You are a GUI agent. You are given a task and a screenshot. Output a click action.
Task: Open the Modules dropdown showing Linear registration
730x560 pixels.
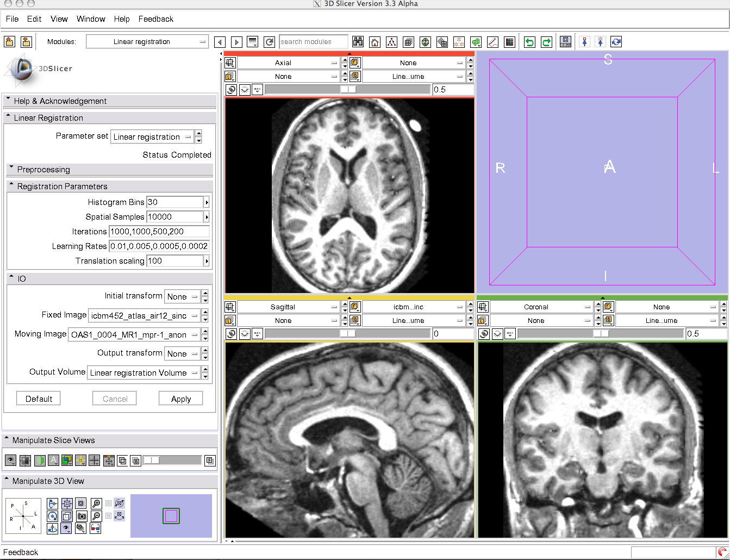[147, 42]
